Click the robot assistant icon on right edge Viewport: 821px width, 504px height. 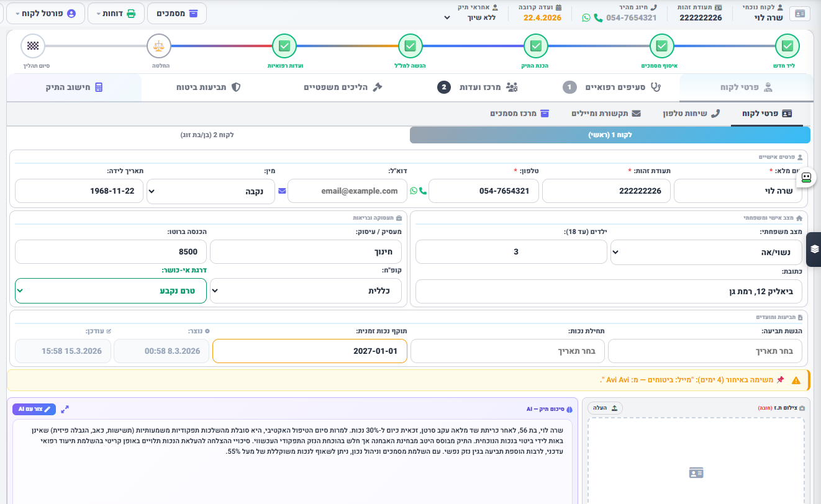[x=806, y=178]
